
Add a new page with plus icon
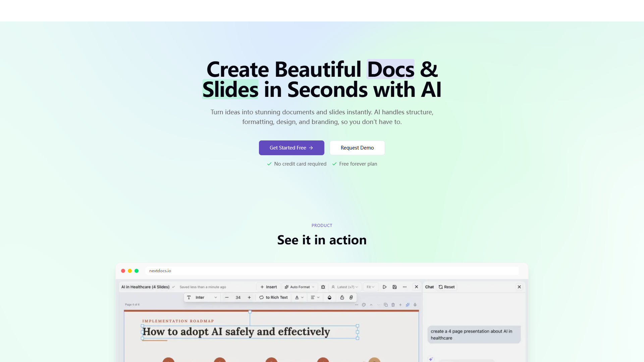400,305
